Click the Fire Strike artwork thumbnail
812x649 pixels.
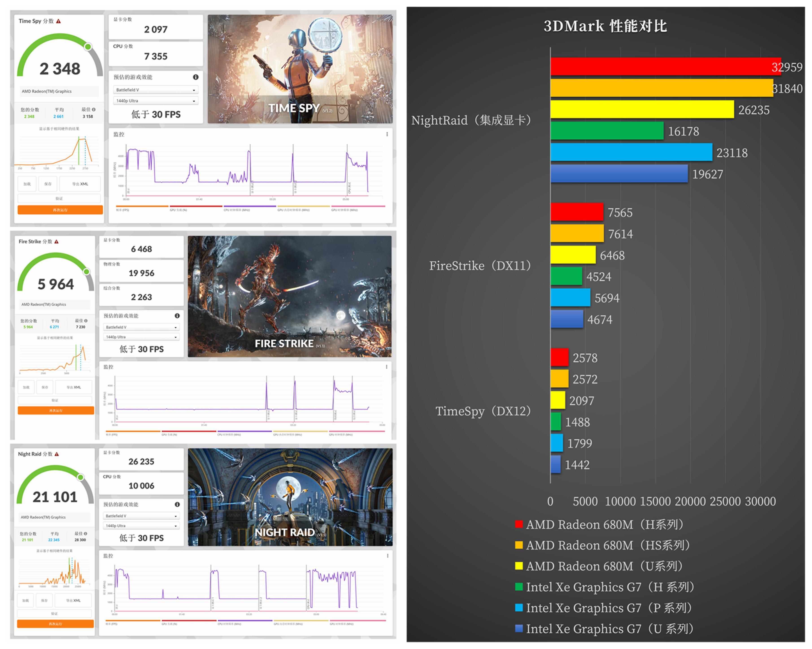point(289,297)
